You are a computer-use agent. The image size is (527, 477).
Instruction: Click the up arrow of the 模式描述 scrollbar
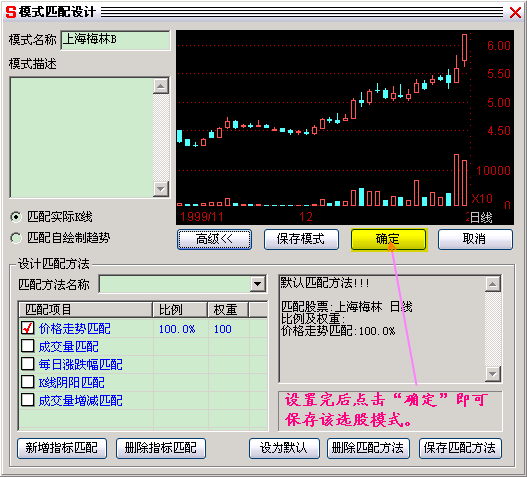[x=161, y=86]
